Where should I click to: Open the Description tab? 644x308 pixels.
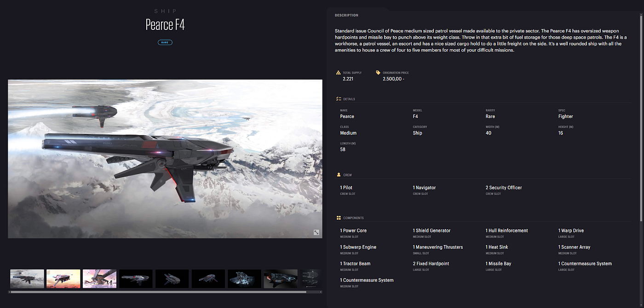(346, 15)
